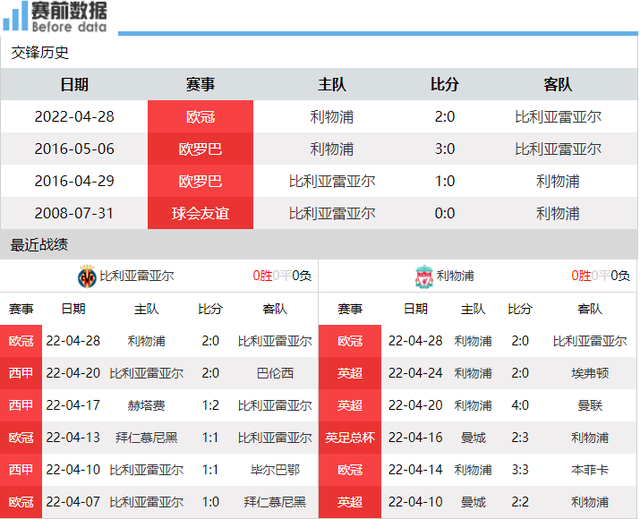Click 本菲卡 opponent name
Viewport: 640px width, 519px height.
590,470
